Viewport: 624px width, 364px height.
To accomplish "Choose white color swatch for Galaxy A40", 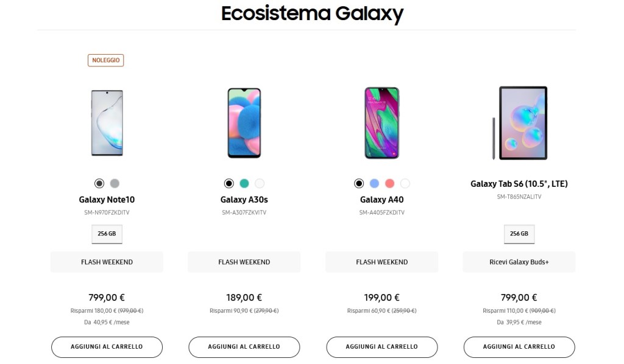I will click(x=405, y=183).
